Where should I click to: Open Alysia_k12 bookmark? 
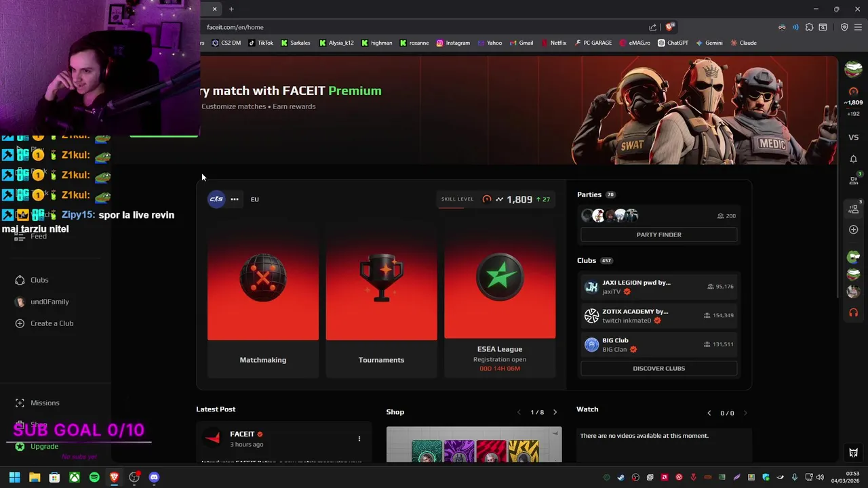[336, 43]
